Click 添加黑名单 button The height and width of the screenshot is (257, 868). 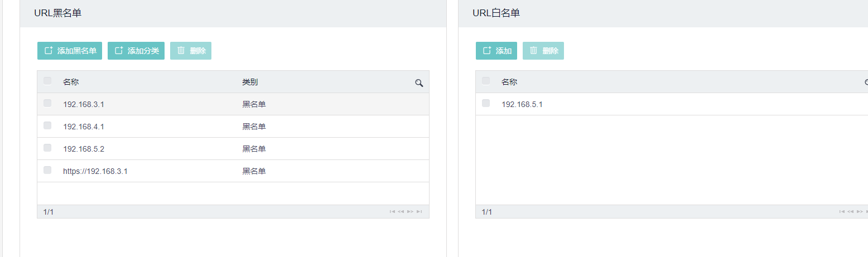(x=70, y=51)
